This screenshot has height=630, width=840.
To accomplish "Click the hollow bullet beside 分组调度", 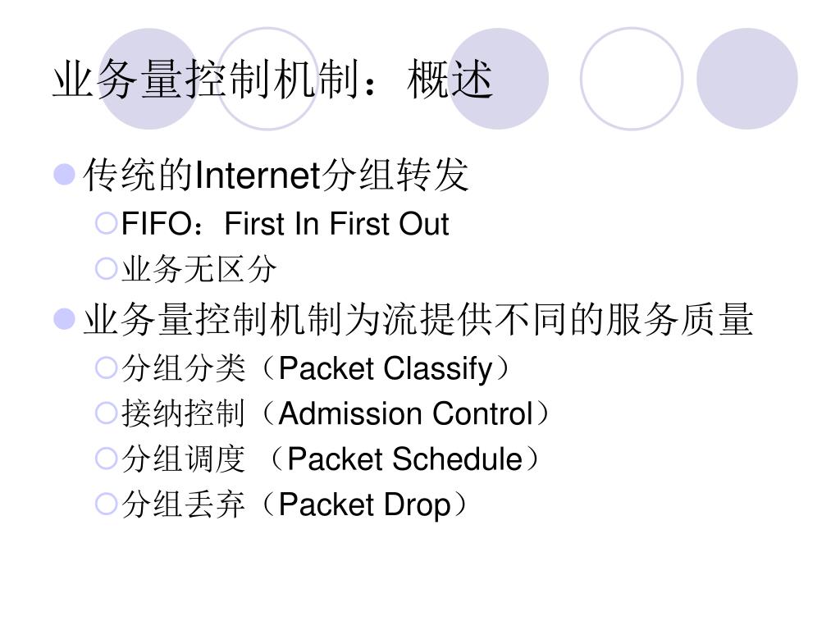I will tap(106, 459).
